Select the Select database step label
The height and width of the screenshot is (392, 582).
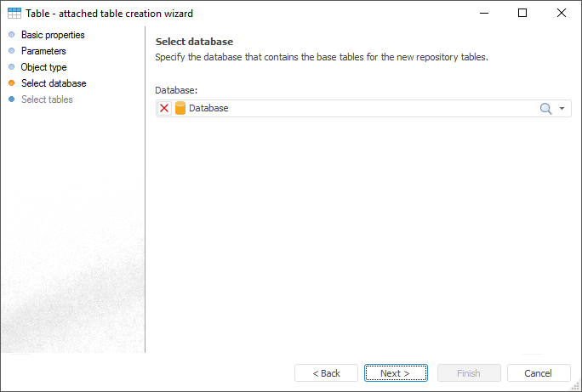(x=54, y=83)
